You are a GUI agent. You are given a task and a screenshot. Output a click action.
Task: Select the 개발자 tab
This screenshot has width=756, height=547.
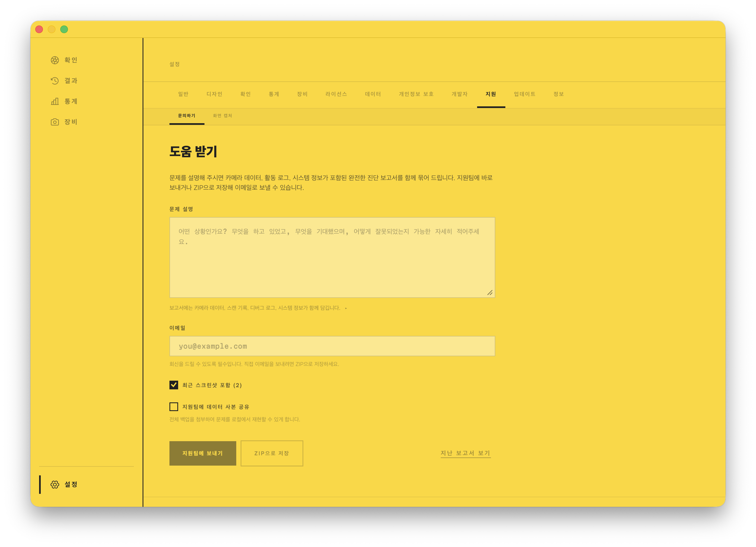460,94
